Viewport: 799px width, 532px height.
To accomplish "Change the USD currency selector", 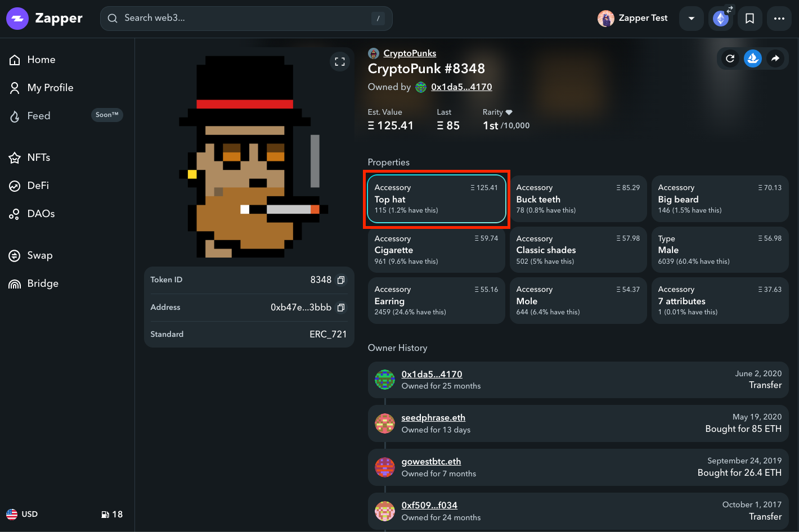I will [22, 514].
